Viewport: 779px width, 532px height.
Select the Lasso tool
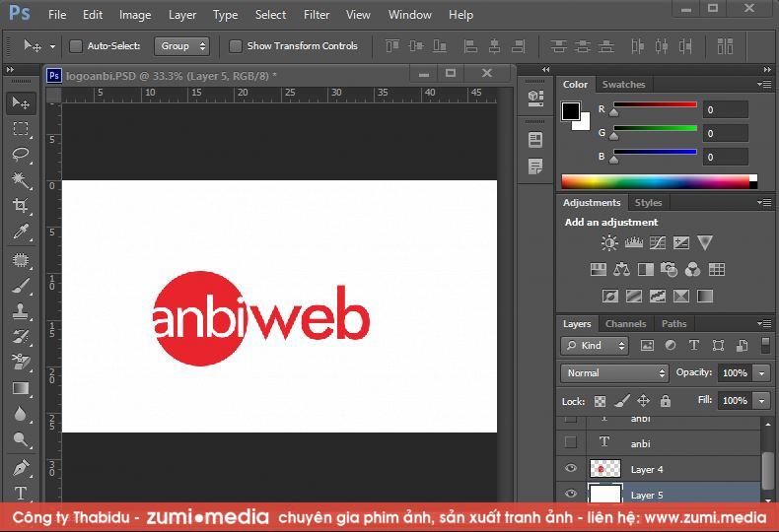coord(21,155)
